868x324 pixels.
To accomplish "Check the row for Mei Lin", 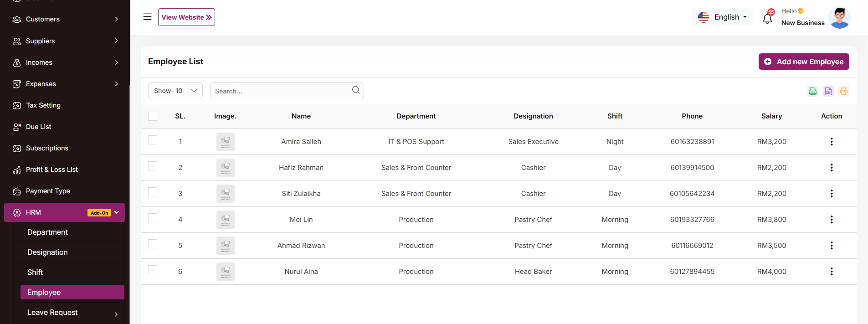I will (153, 218).
